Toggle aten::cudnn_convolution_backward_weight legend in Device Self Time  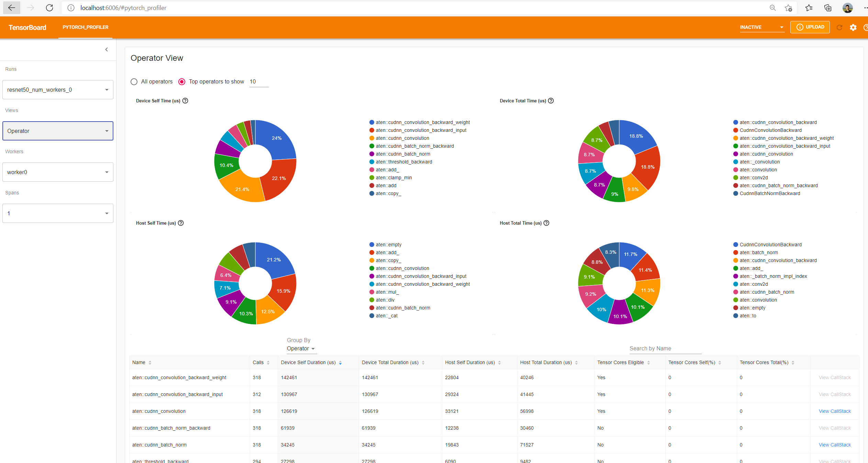pyautogui.click(x=422, y=122)
